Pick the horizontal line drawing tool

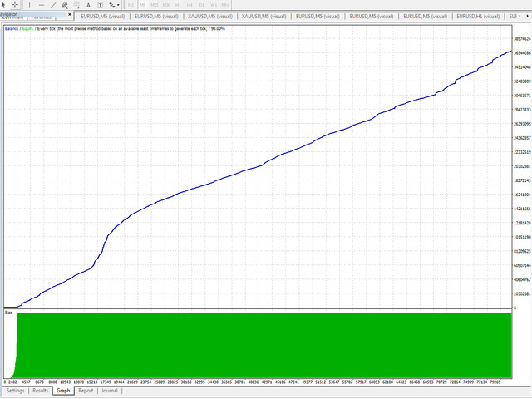(x=42, y=5)
